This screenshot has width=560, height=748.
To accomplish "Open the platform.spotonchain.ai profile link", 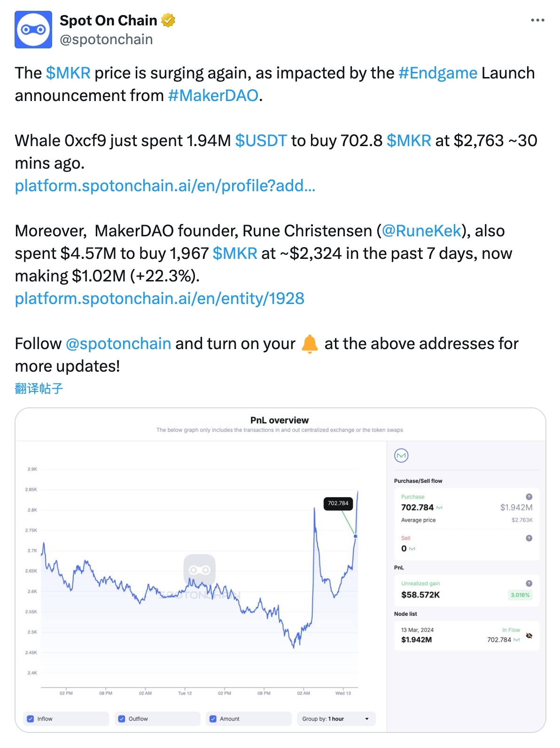I will (x=165, y=186).
